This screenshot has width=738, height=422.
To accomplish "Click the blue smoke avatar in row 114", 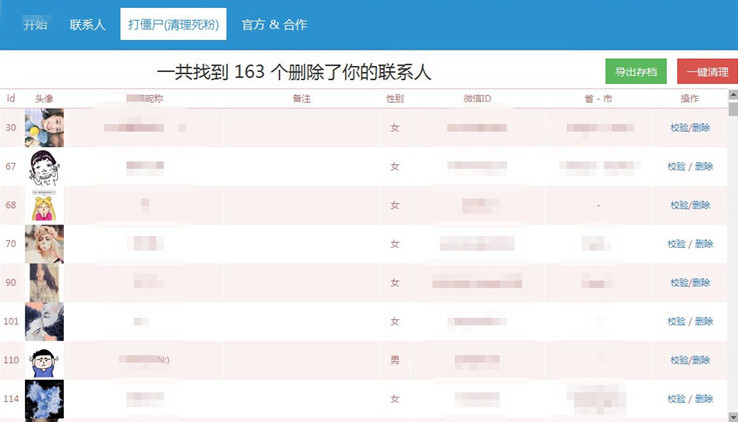I will (44, 399).
